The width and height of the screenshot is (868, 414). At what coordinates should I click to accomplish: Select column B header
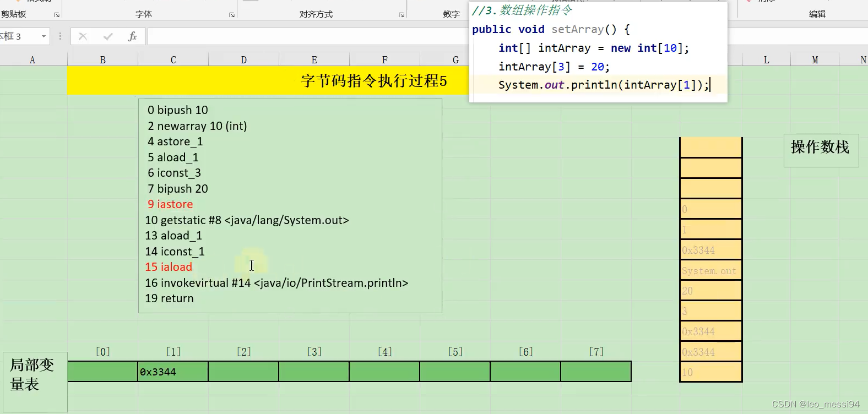click(x=103, y=59)
